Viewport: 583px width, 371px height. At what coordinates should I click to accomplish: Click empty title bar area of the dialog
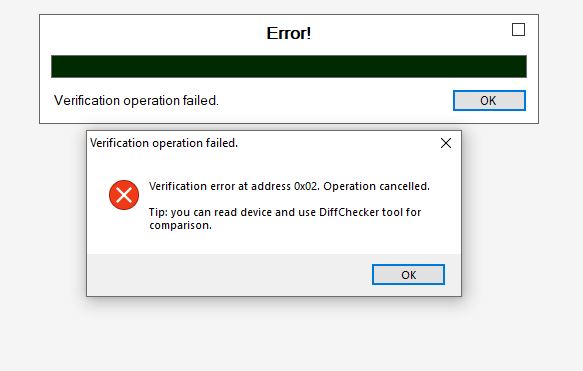(335, 143)
